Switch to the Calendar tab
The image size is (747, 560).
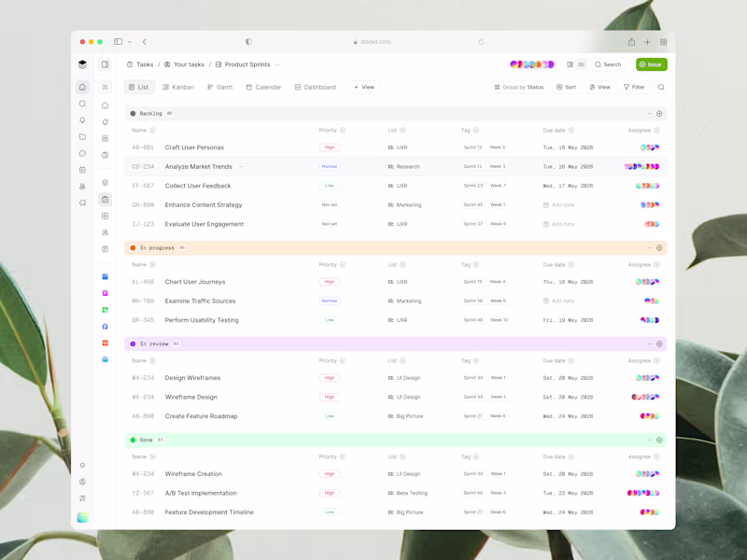coord(263,87)
